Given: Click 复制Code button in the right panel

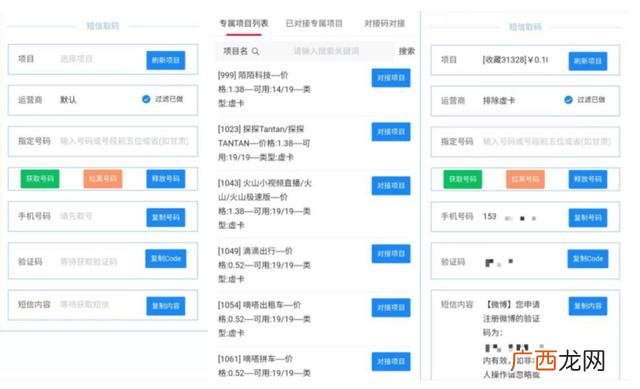Looking at the screenshot, I should pos(588,258).
